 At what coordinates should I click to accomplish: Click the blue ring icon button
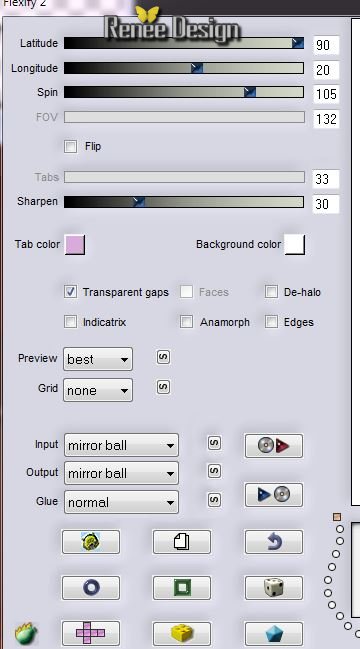pyautogui.click(x=91, y=587)
